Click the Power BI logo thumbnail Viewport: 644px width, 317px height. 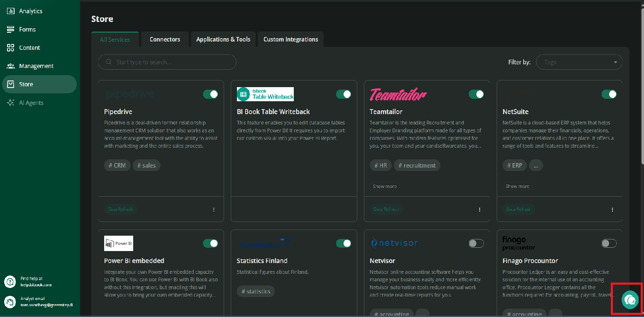[x=119, y=243]
